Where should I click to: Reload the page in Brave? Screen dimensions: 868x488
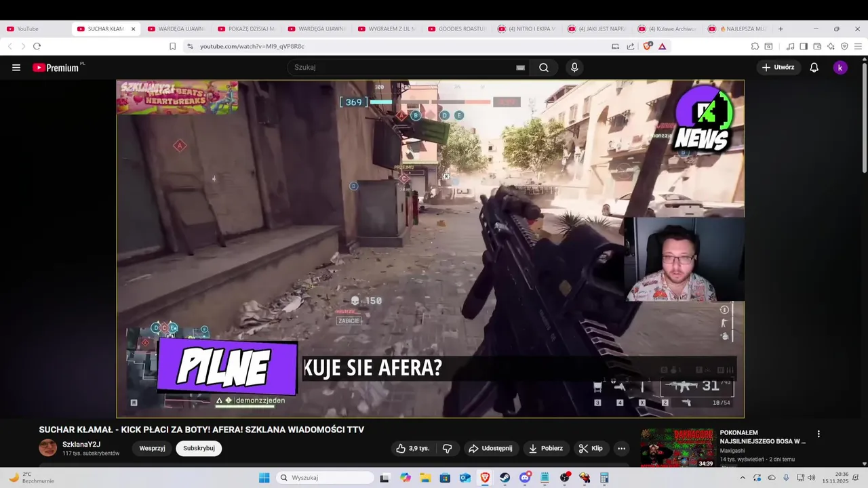[37, 46]
